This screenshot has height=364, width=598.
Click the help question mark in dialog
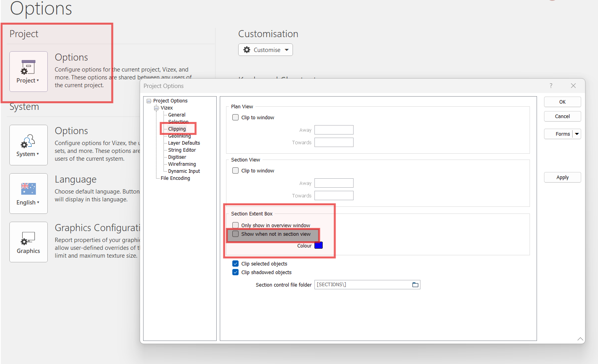click(551, 86)
